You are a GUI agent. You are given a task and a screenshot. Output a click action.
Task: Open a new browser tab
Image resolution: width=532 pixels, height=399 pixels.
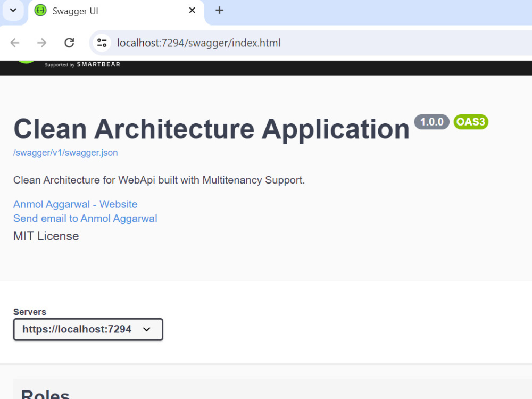click(220, 10)
